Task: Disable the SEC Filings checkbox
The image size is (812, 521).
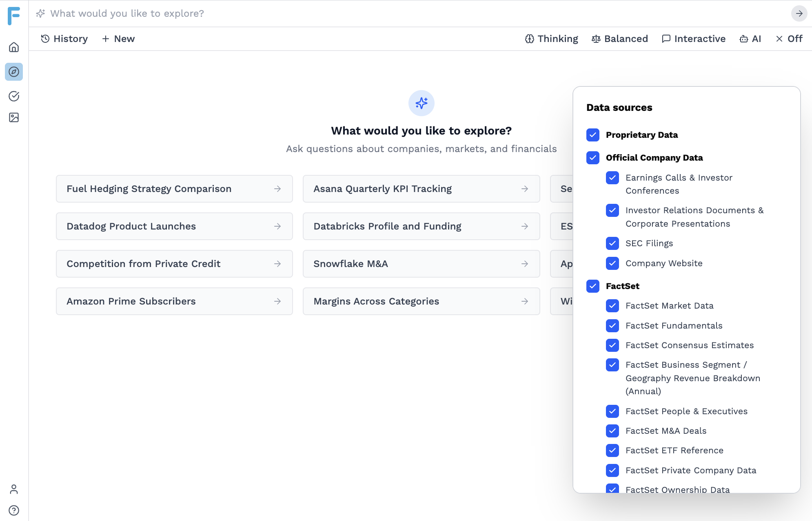Action: tap(612, 243)
